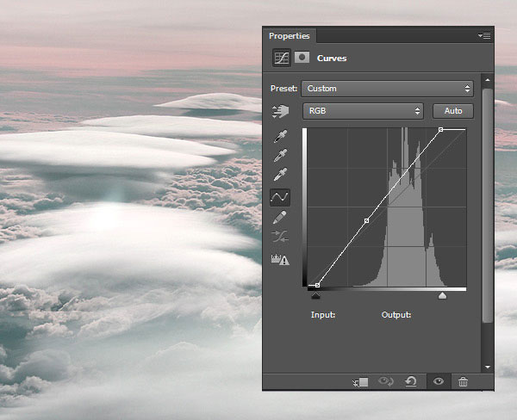Click the histogram clipping warning icon

280,260
